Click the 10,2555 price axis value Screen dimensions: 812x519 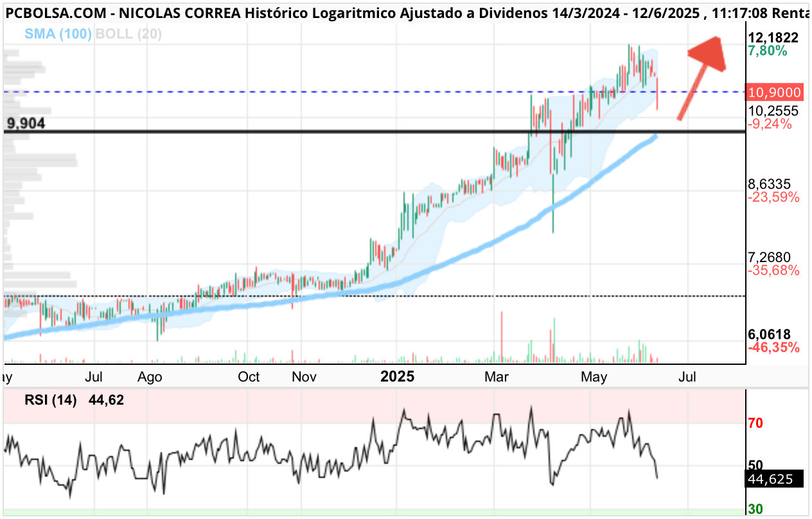click(773, 110)
